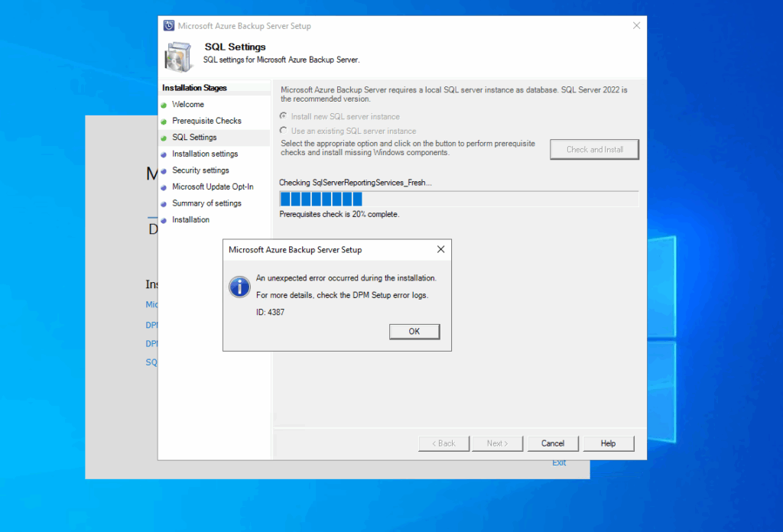This screenshot has width=783, height=532.
Task: Click the blue info icon in error dialog
Action: (x=239, y=287)
